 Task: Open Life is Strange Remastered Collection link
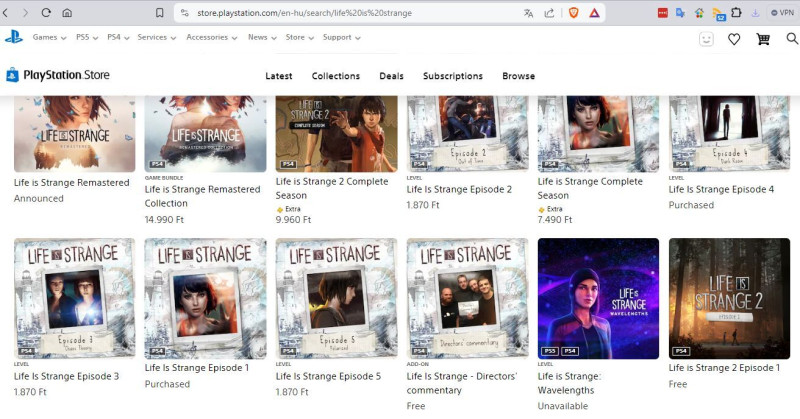click(x=202, y=196)
